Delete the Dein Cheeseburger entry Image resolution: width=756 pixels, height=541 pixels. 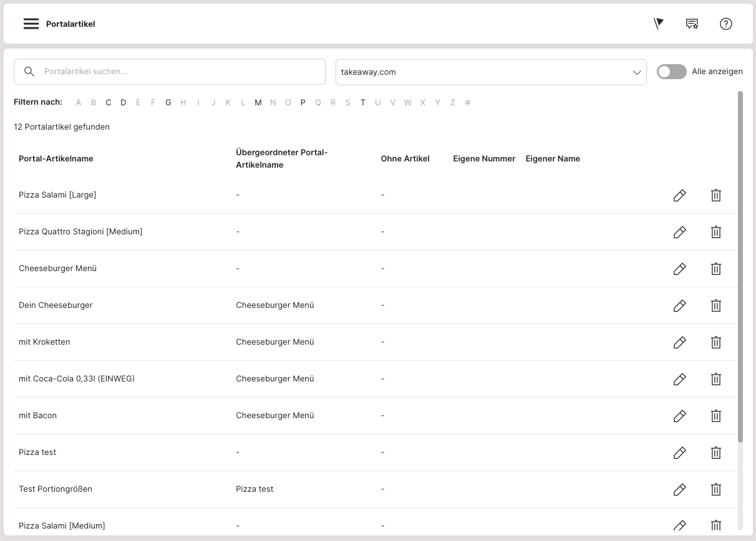coord(715,305)
